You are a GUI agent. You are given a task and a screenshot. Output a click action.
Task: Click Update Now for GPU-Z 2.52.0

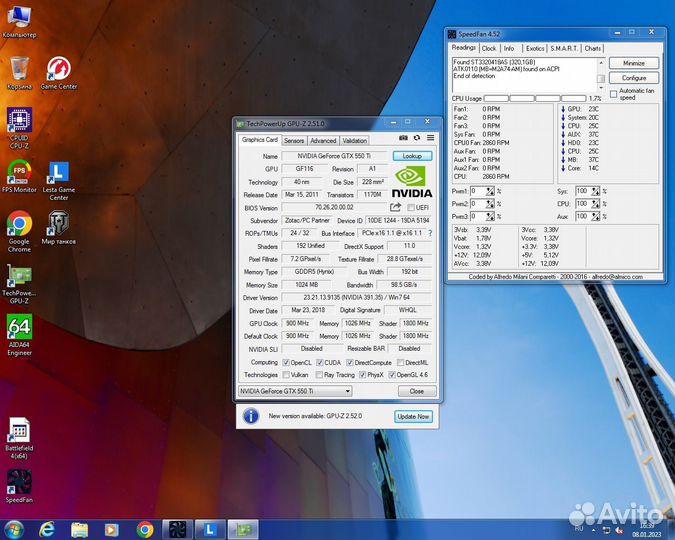[x=413, y=416]
